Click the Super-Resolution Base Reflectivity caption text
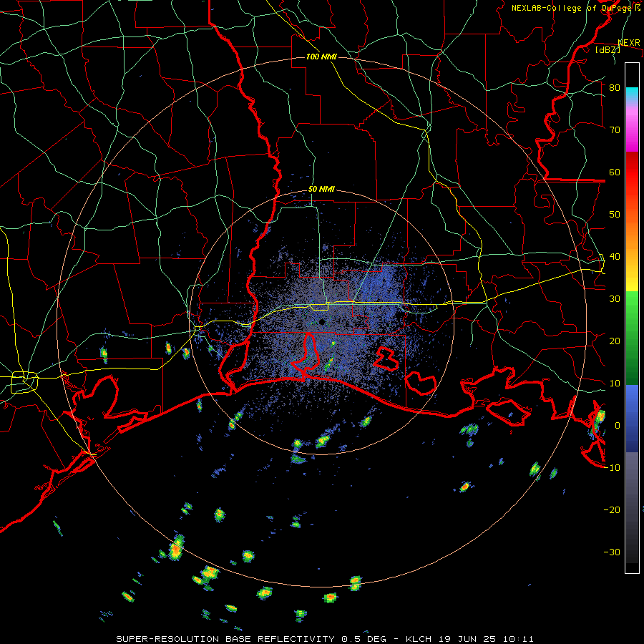This screenshot has height=644, width=644. (325, 639)
